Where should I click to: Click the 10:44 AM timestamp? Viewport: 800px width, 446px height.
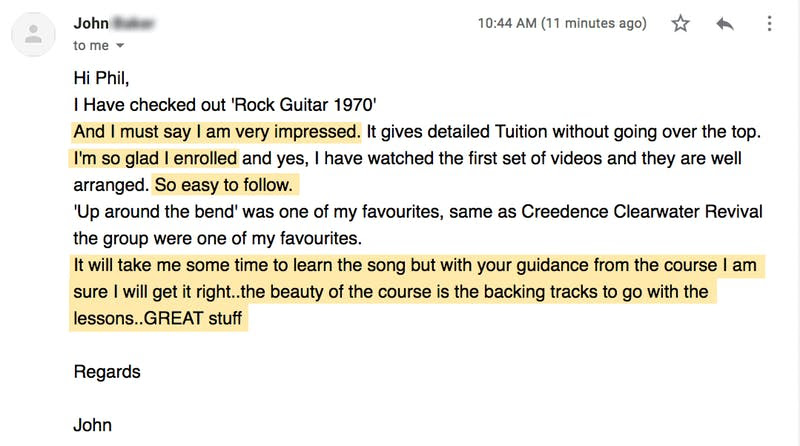pos(562,23)
